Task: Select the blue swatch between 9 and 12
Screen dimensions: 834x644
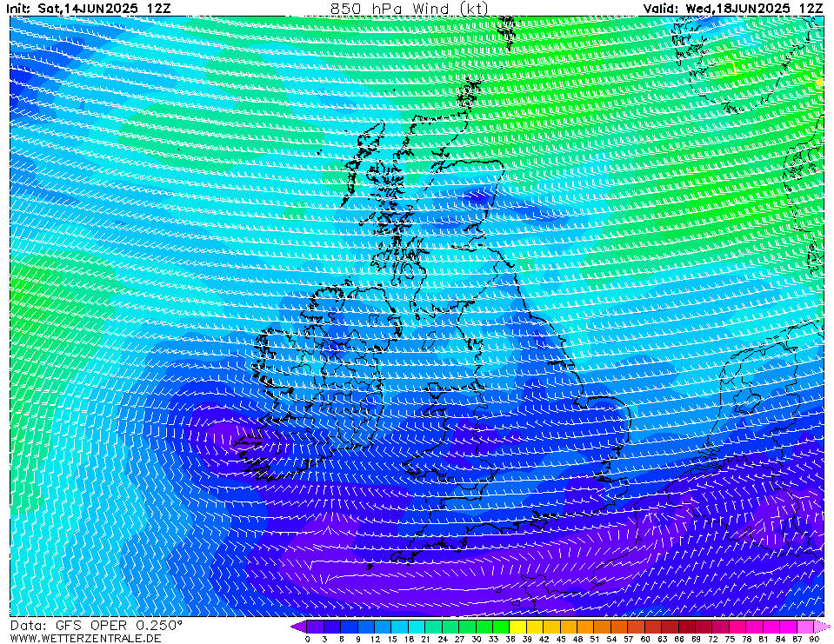Action: click(366, 627)
